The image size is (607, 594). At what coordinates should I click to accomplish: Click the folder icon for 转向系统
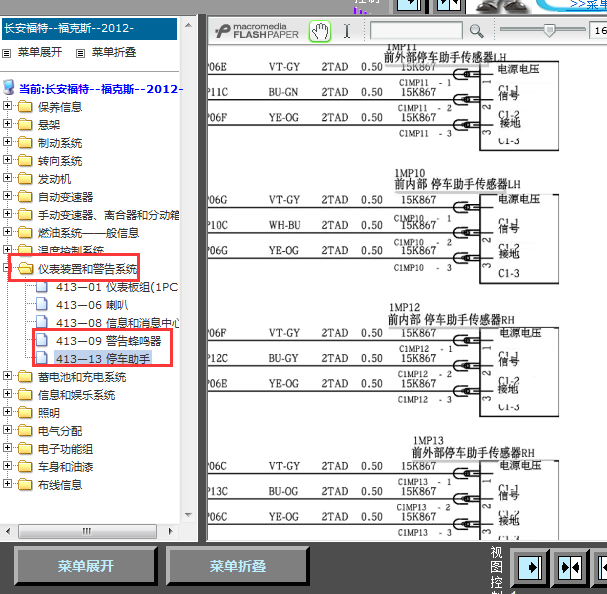(25, 160)
